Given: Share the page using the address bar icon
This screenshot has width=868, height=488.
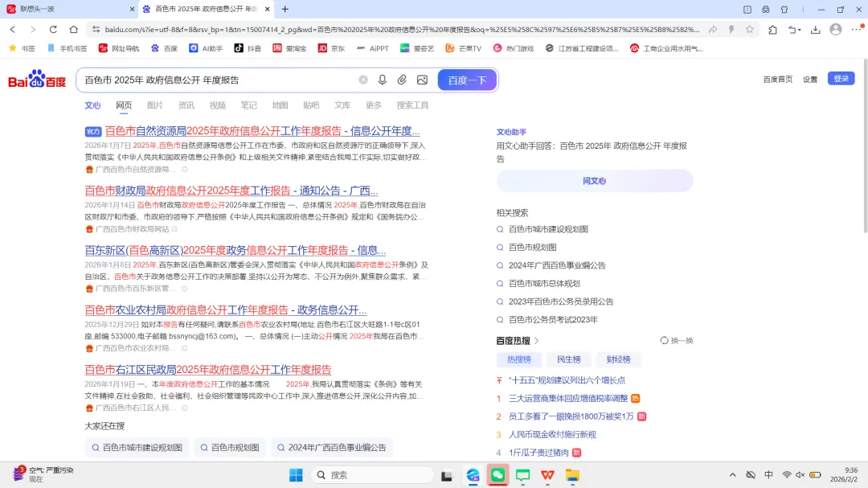Looking at the screenshot, I should (713, 30).
